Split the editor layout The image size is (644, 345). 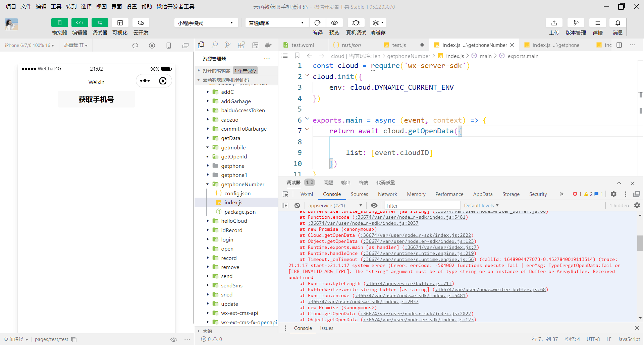click(619, 45)
